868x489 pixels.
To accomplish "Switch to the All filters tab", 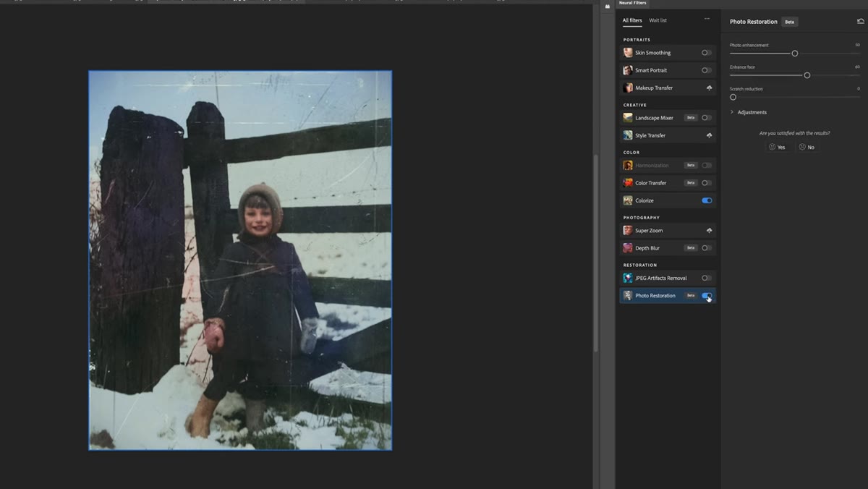I will click(x=632, y=20).
